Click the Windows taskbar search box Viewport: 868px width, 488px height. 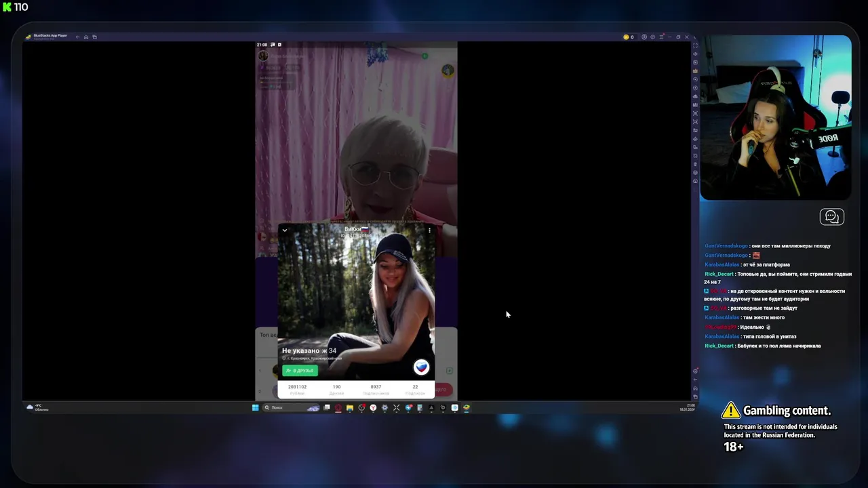(291, 407)
